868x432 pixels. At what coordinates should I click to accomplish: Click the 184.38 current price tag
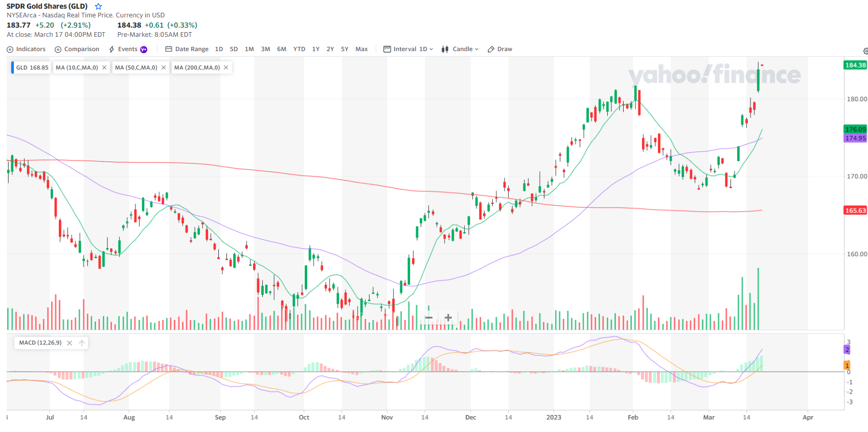point(855,65)
